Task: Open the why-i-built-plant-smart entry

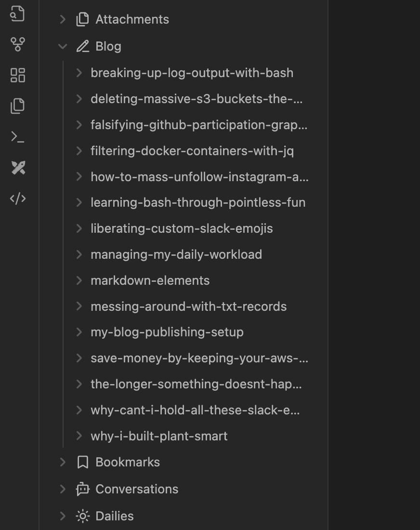Action: pyautogui.click(x=159, y=436)
